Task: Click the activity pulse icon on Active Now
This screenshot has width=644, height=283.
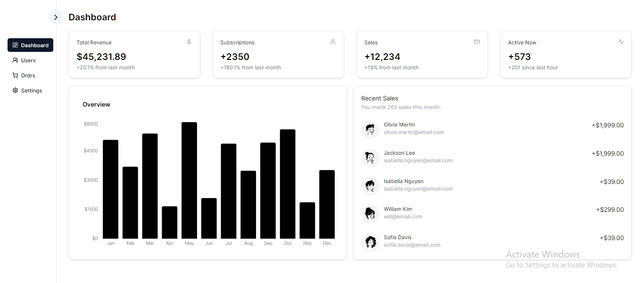Action: [621, 42]
